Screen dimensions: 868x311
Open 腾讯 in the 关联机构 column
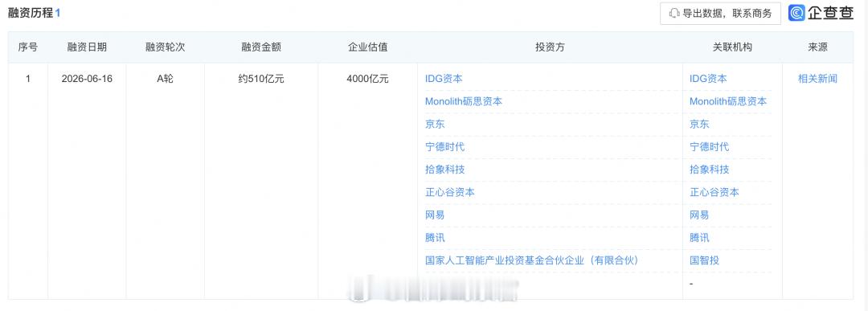[x=699, y=237]
